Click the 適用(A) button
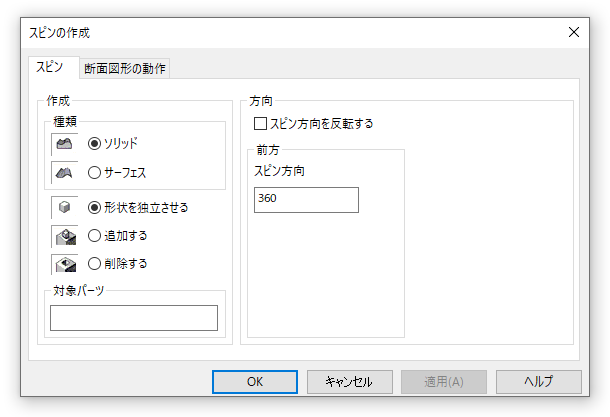 [444, 382]
